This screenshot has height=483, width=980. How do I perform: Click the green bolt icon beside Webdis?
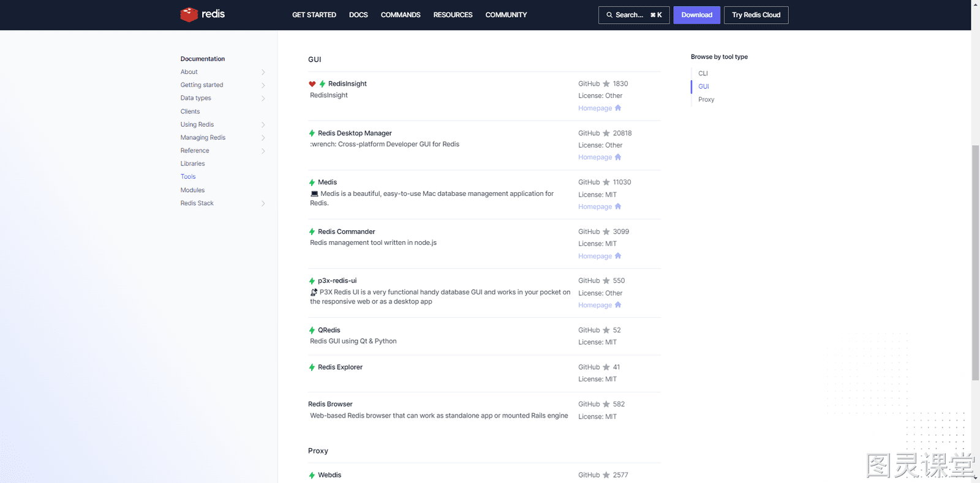(312, 475)
